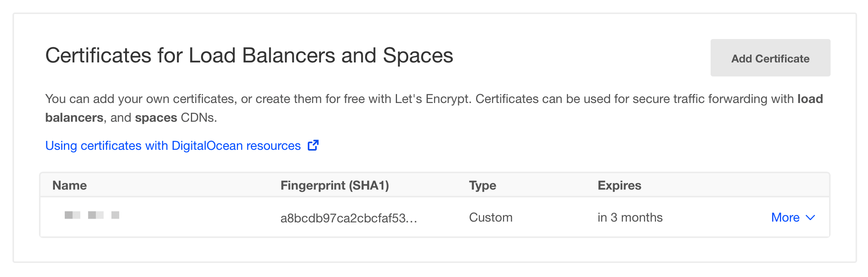868x277 pixels.
Task: Open the More menu for the certificate
Action: click(785, 217)
